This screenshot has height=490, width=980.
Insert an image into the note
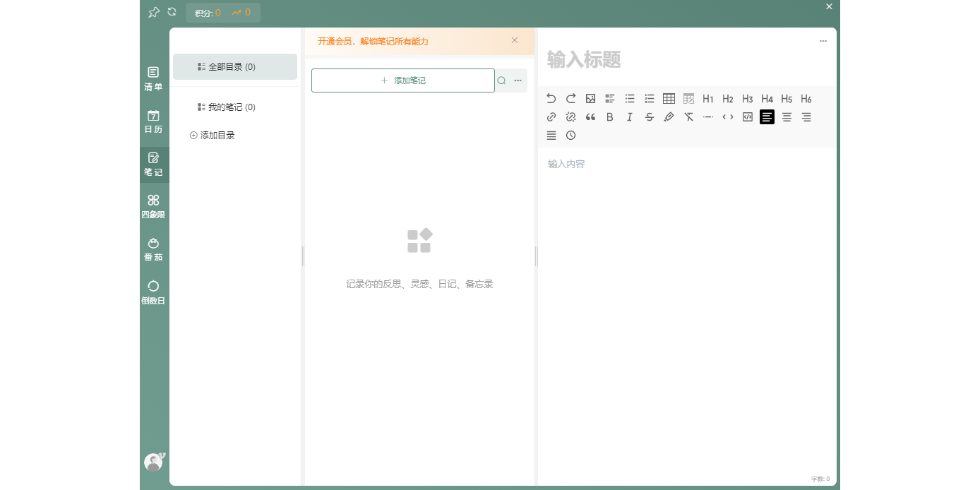tap(590, 99)
